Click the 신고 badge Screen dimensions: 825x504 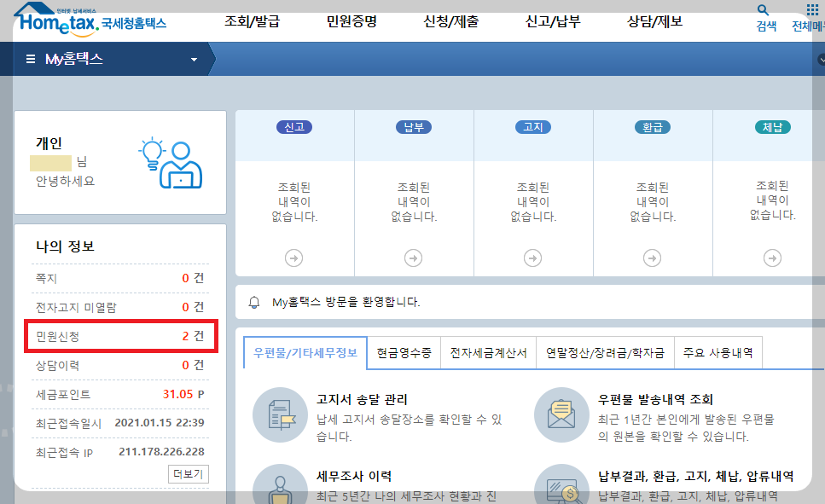point(294,127)
